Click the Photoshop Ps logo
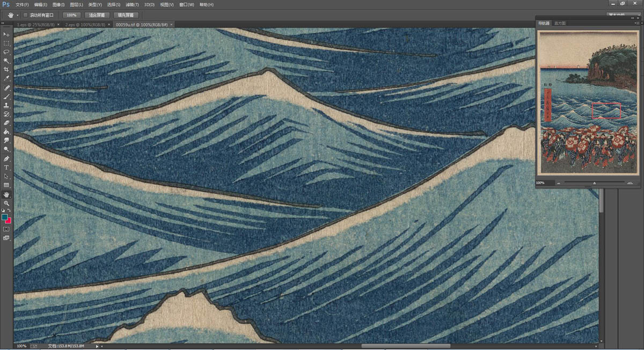The width and height of the screenshot is (644, 350). tap(6, 4)
